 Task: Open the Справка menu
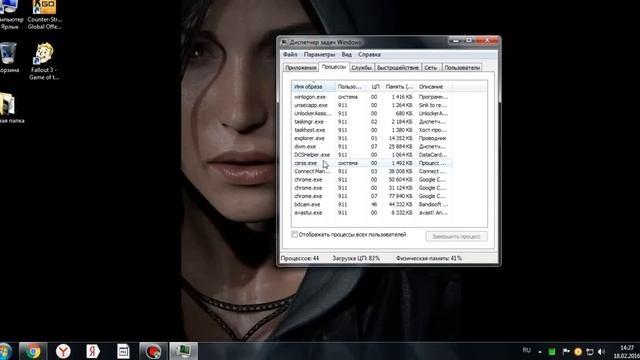(x=369, y=54)
